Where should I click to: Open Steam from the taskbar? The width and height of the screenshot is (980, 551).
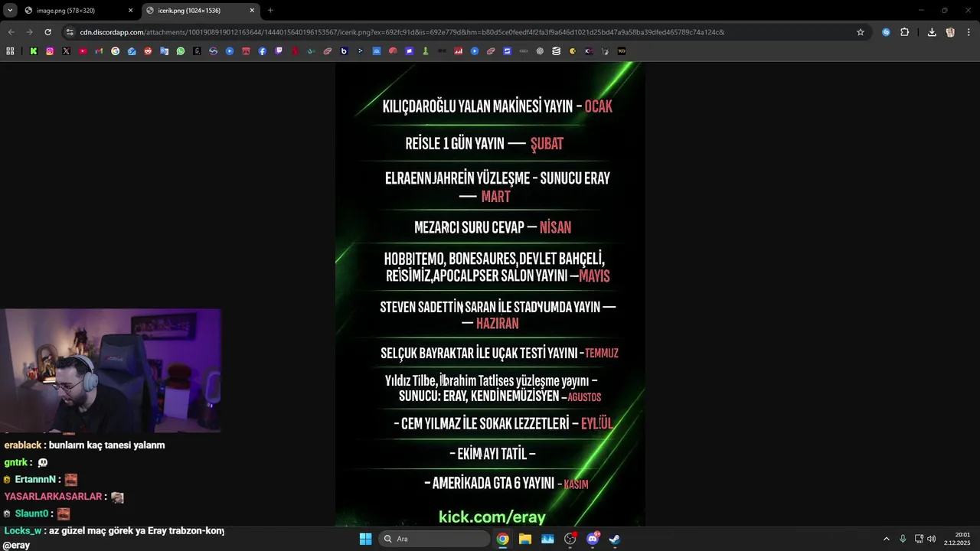[614, 539]
